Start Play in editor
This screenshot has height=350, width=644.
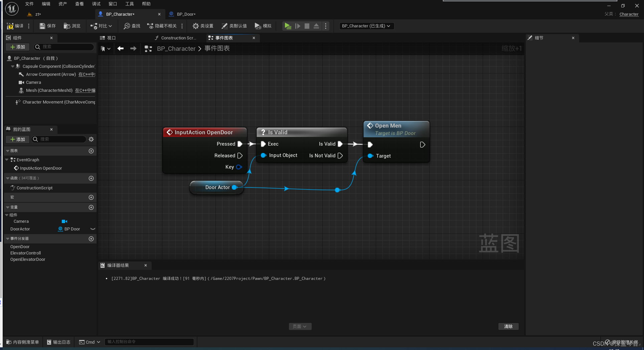click(288, 26)
